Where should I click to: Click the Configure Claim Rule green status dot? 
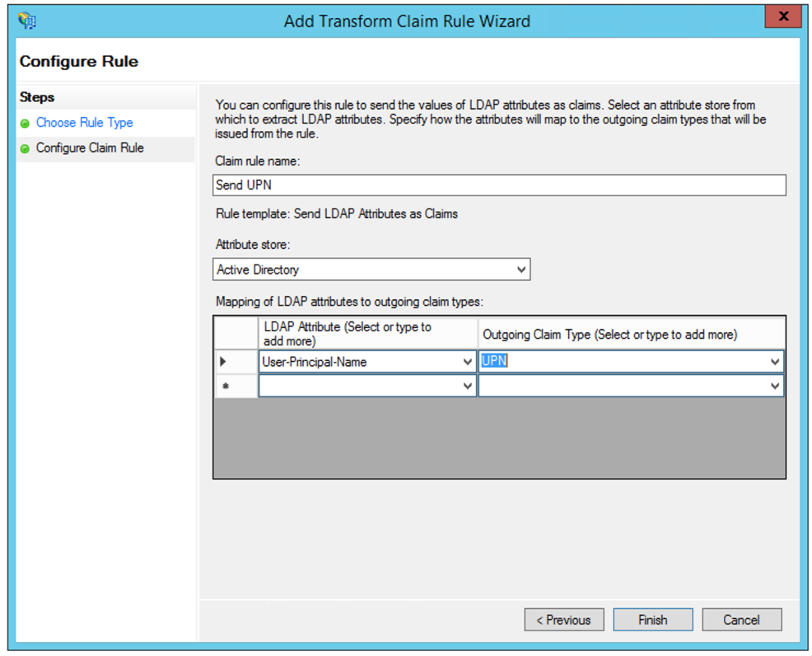point(25,148)
